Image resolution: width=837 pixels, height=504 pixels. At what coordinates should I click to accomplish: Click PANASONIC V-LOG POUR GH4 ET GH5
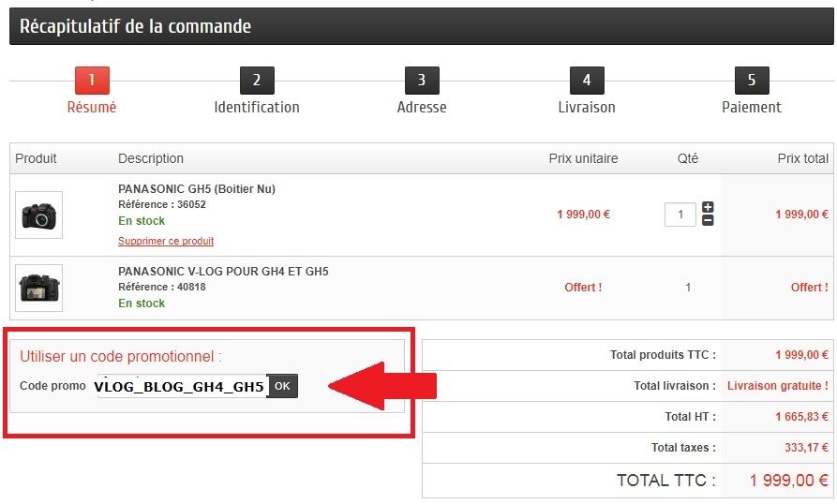point(223,272)
